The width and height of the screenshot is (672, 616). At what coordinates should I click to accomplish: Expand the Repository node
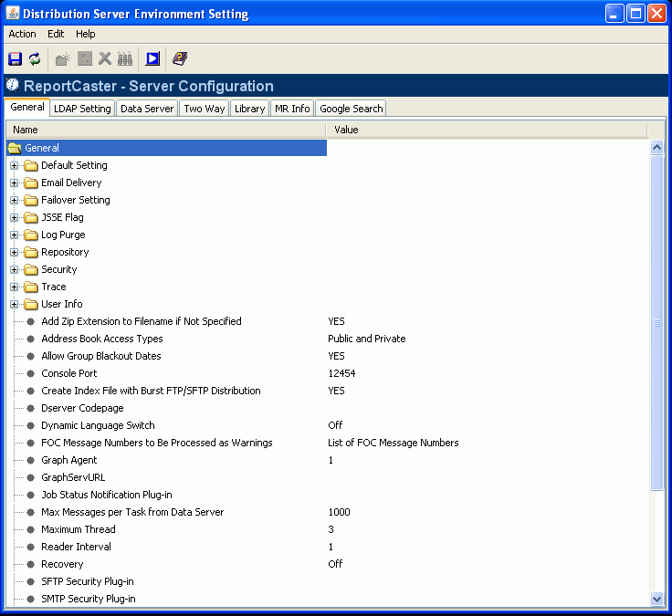click(14, 252)
